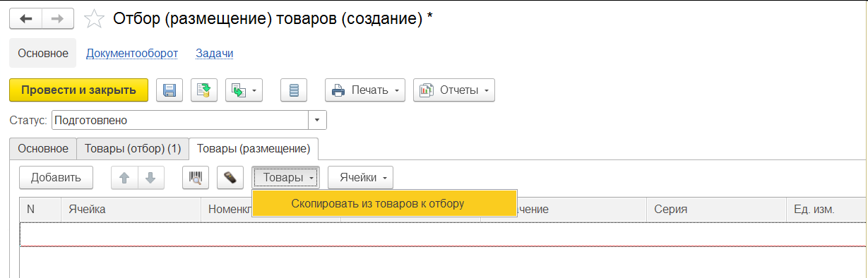Save the document with floppy disk icon
The width and height of the screenshot is (868, 278).
click(x=170, y=90)
